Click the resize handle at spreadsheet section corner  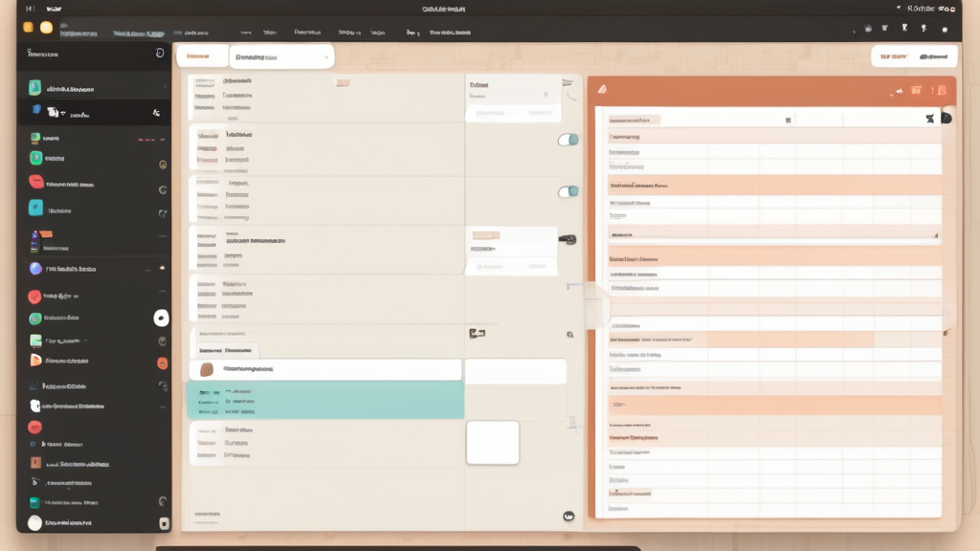coord(935,234)
